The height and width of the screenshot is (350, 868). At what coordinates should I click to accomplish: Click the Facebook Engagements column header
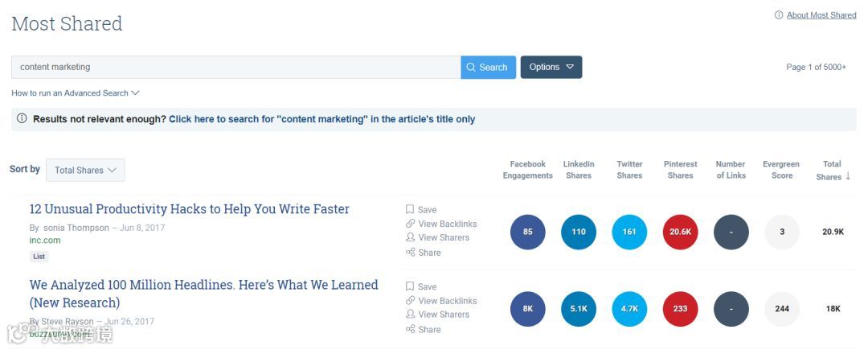(527, 170)
